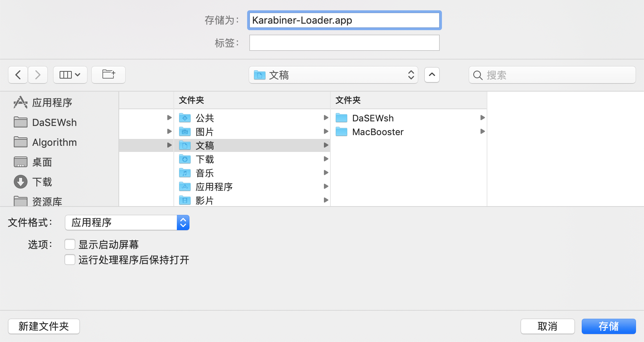The height and width of the screenshot is (342, 644).
Task: Click the DaSEWsh folder icon in sidebar
Action: point(21,122)
